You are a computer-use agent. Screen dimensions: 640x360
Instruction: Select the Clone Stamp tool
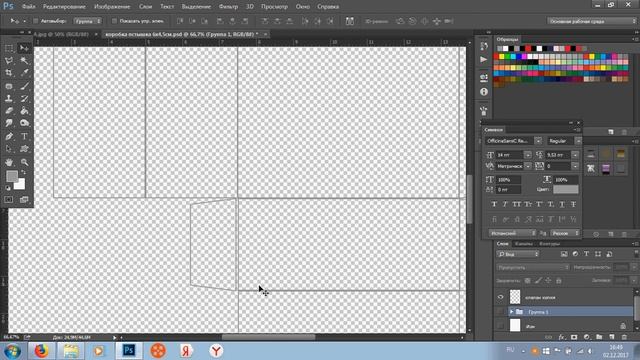coord(9,98)
